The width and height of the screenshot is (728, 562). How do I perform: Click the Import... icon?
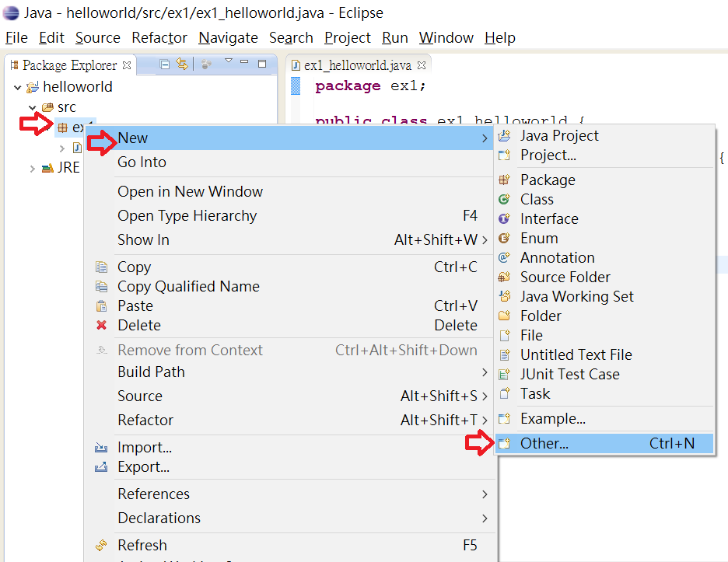[101, 448]
